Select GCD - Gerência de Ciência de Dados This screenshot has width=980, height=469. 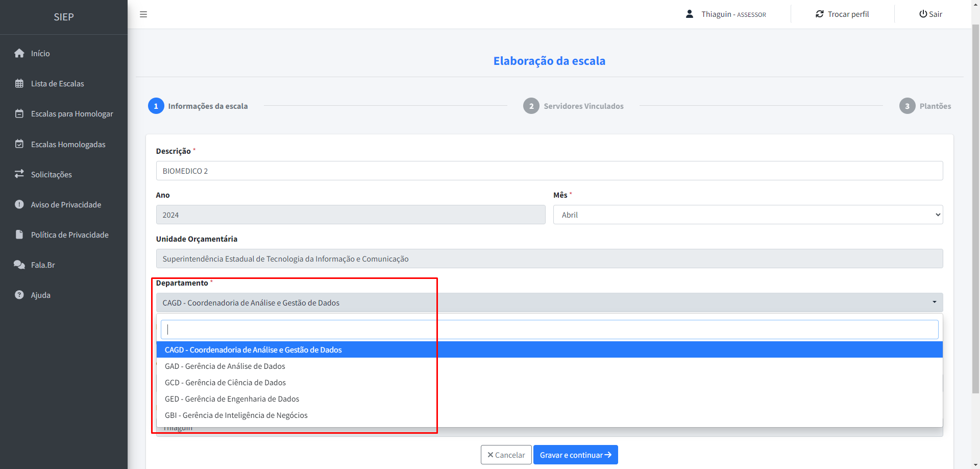pos(549,382)
